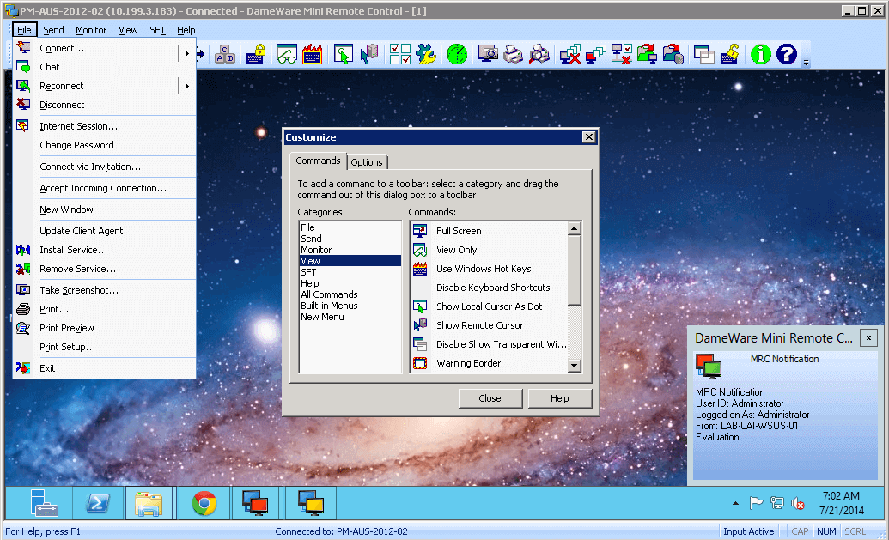Open the Send menu in the menu bar

53,30
